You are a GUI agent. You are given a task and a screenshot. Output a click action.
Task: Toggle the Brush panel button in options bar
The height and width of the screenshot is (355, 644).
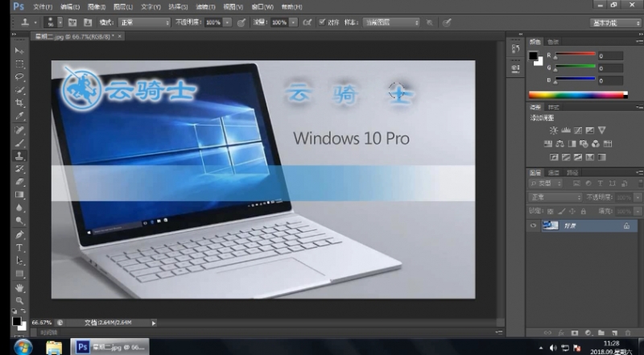[72, 23]
